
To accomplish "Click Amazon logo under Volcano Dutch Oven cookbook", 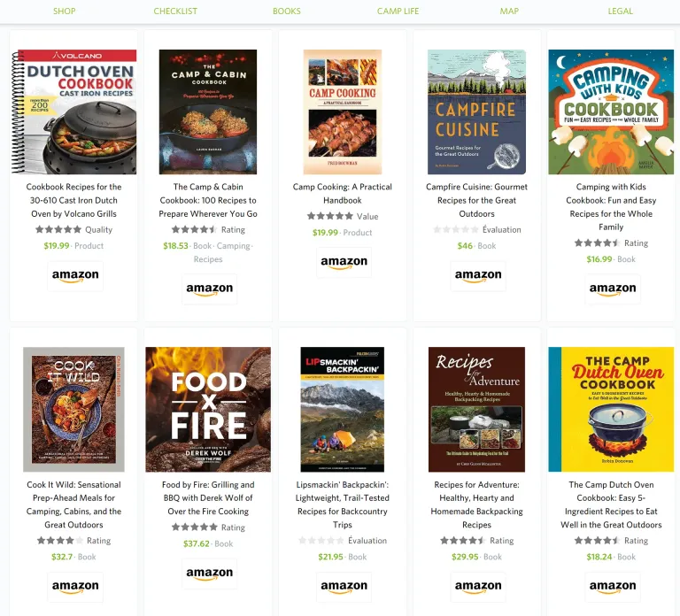I will (x=75, y=276).
